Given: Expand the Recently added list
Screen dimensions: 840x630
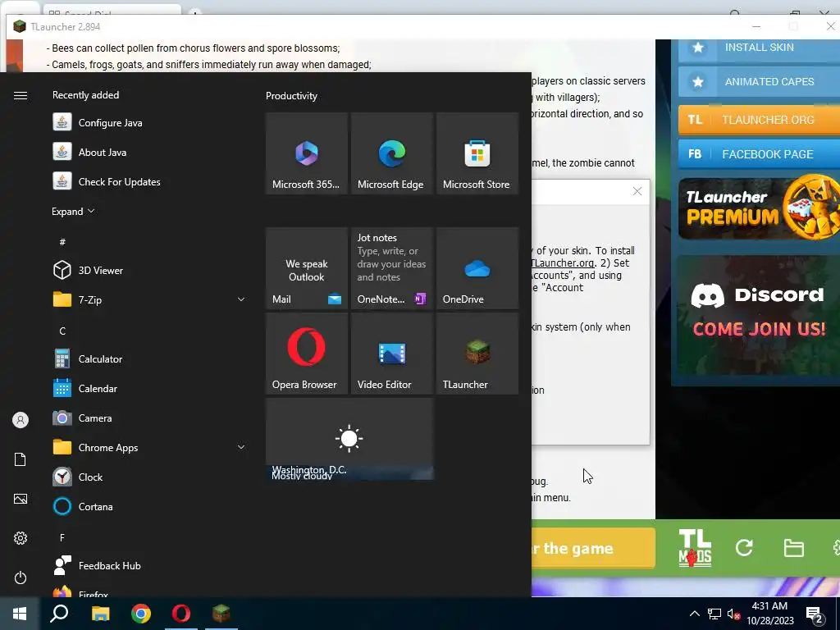Looking at the screenshot, I should coord(73,211).
